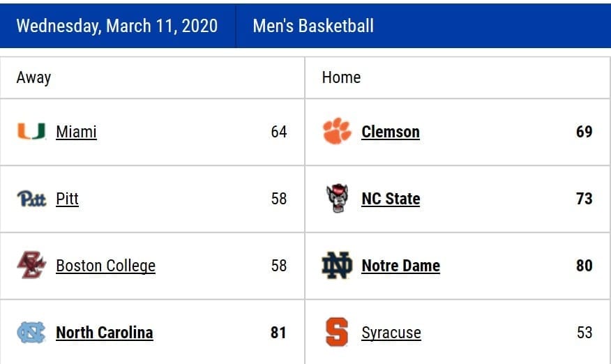The height and width of the screenshot is (364, 611).
Task: Click the Home column header
Action: (341, 77)
